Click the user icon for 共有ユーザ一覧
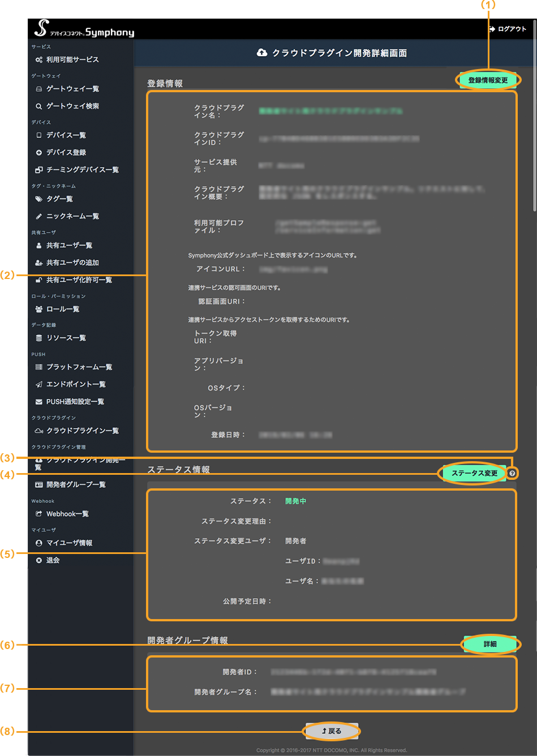Image resolution: width=537 pixels, height=756 pixels. pyautogui.click(x=38, y=246)
